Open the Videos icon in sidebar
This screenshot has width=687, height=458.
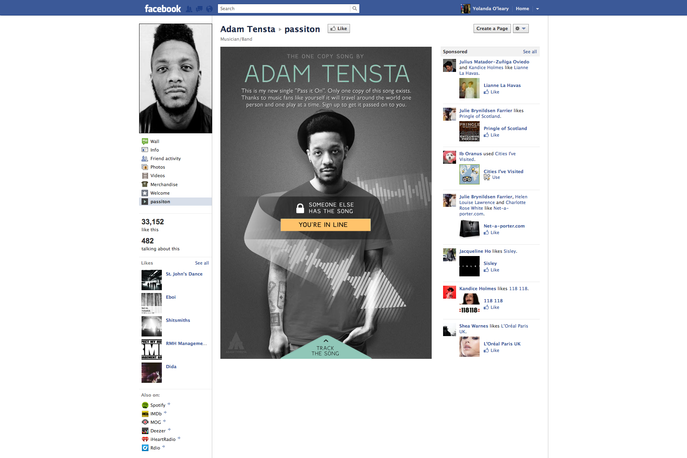(145, 176)
